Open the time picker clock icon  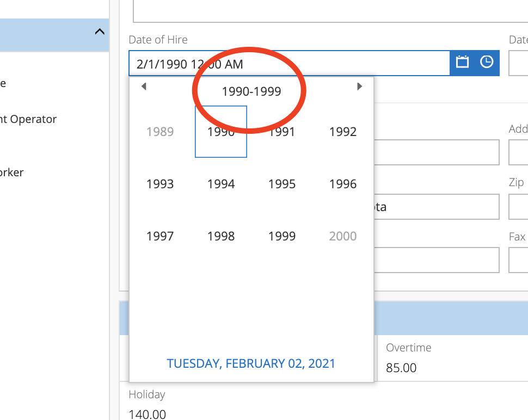486,62
